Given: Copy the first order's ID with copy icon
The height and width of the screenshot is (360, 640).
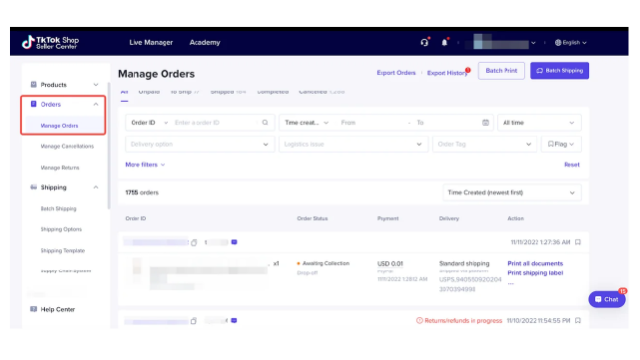Looking at the screenshot, I should [x=194, y=242].
